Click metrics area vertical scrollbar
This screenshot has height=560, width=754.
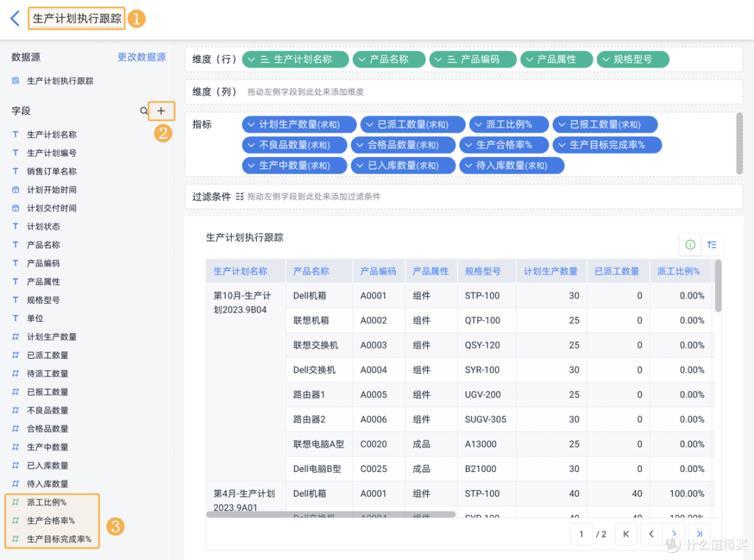(739, 143)
